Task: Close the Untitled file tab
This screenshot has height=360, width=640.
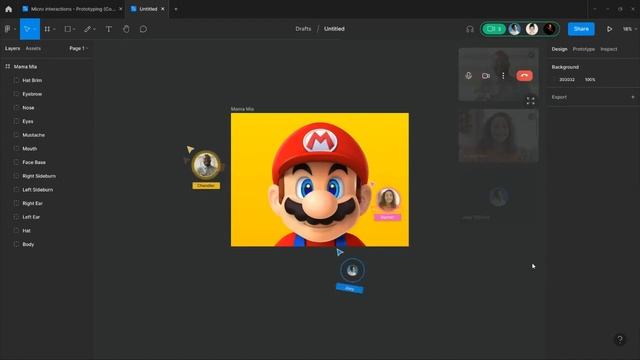Action: [162, 9]
